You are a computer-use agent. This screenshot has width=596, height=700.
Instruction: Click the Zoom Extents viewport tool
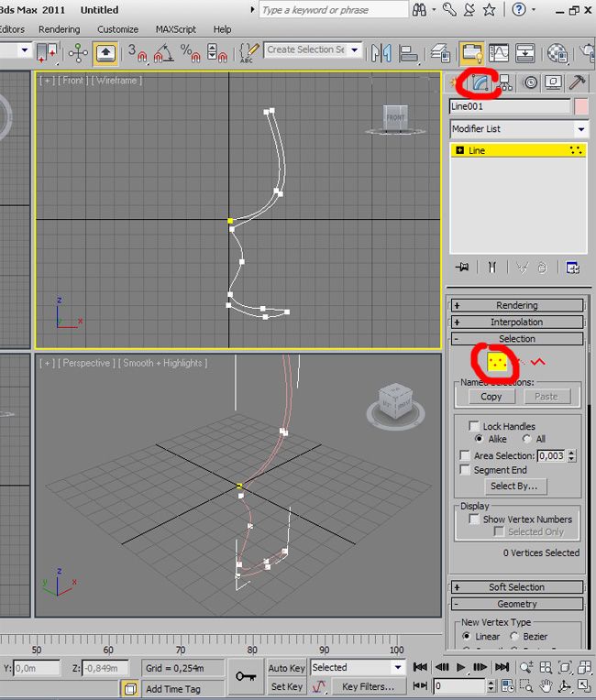coord(565,667)
